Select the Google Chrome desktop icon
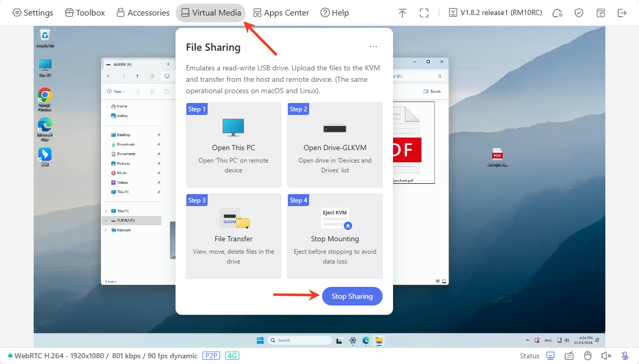639x364 pixels. point(45,99)
